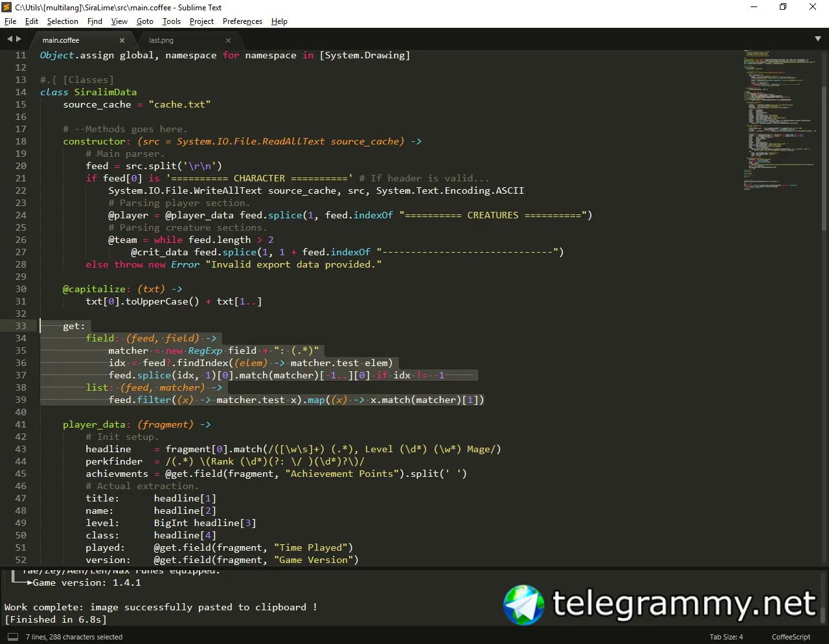This screenshot has width=829, height=644.
Task: Toggle side bar panel icon in status bar
Action: click(12, 637)
